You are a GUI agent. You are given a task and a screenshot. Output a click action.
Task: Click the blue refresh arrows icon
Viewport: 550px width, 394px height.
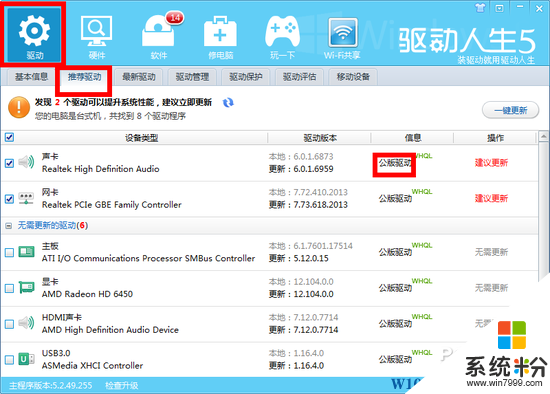point(228,102)
